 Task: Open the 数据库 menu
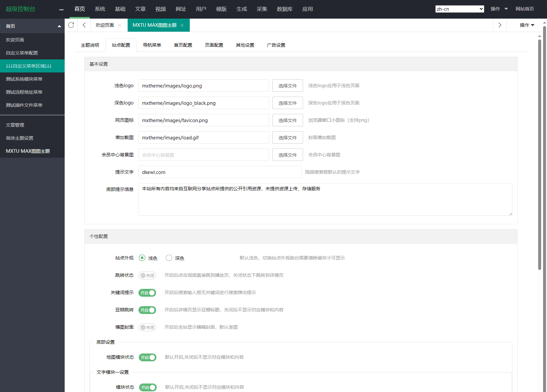tap(284, 9)
